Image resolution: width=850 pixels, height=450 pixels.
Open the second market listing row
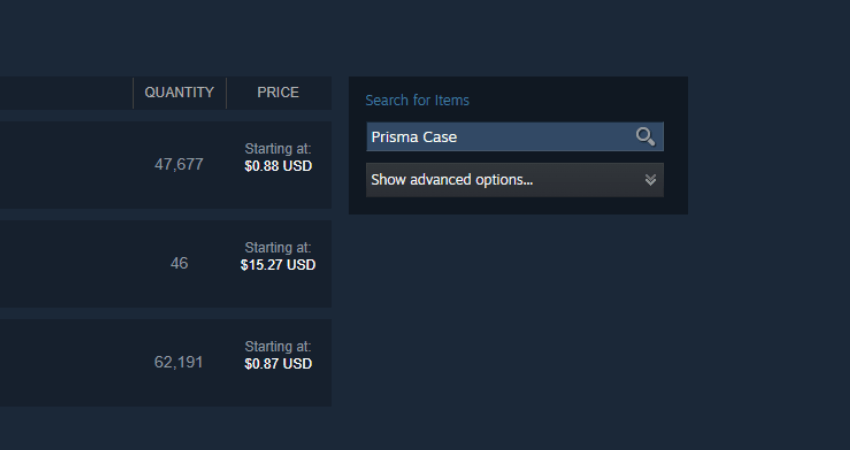point(165,263)
